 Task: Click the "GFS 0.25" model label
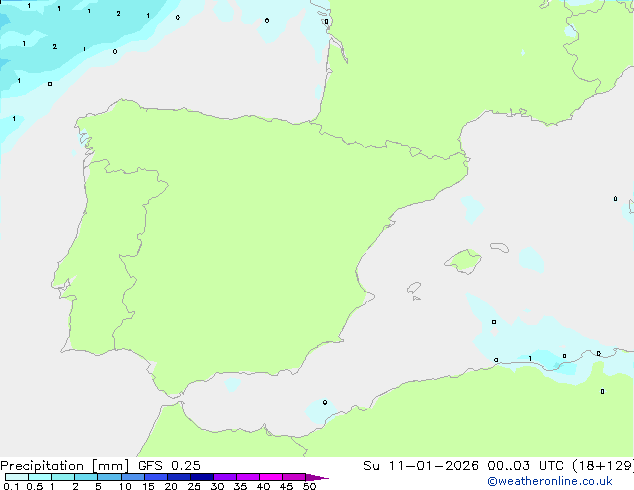169,466
